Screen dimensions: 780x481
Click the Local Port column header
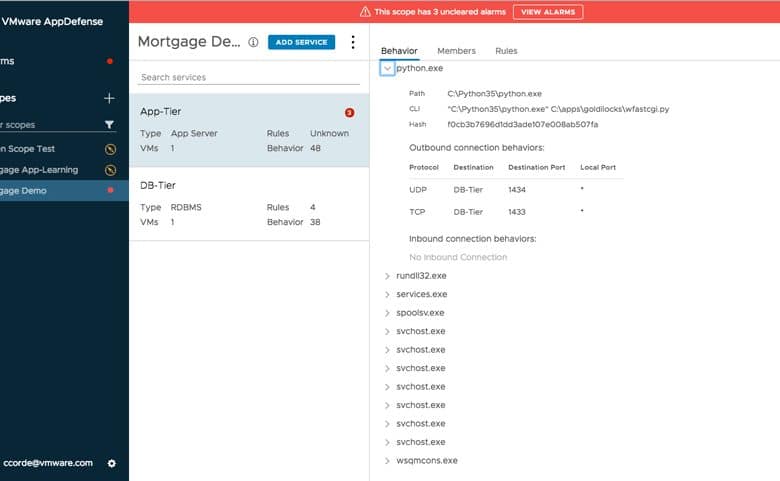click(x=597, y=168)
